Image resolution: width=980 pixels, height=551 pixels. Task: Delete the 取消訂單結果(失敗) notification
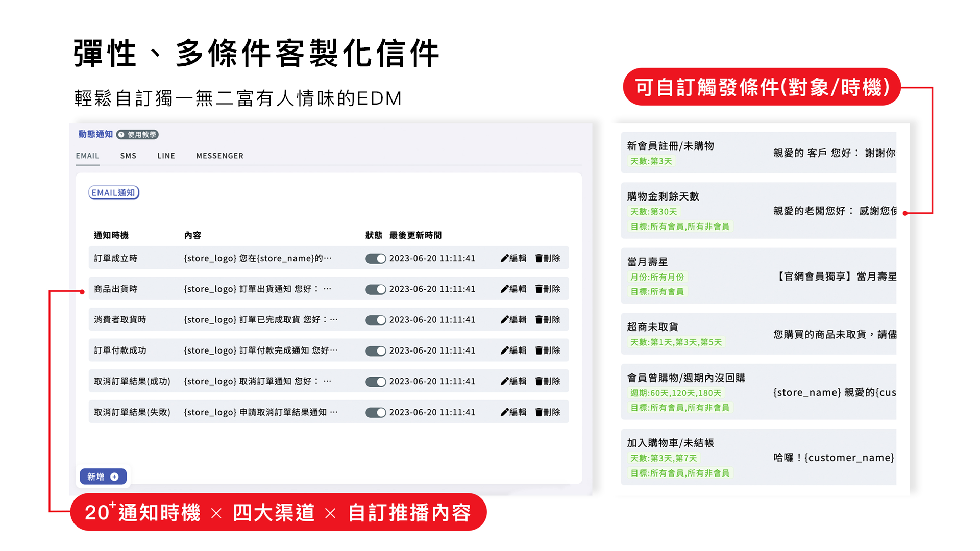[x=548, y=412]
